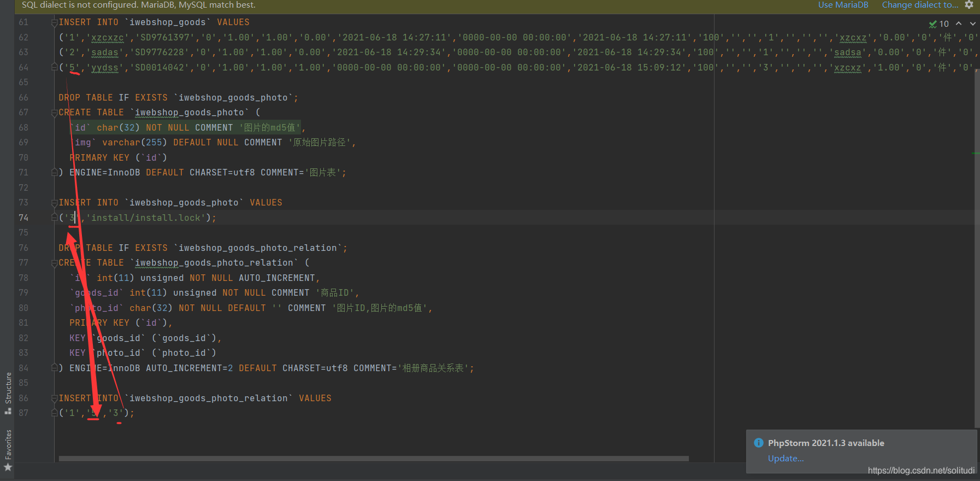980x481 pixels.
Task: Go to the next highlighted problem arrow
Action: click(972, 24)
